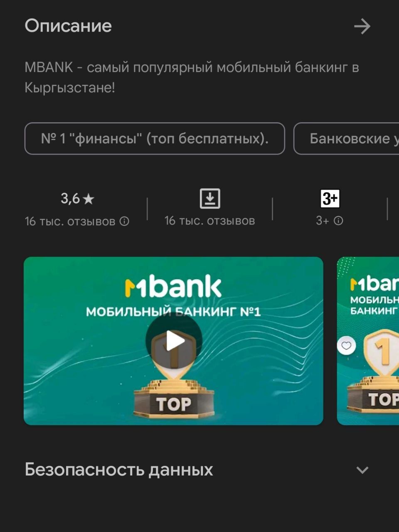Select the Банковские chip
399x532 pixels.
pos(346,138)
